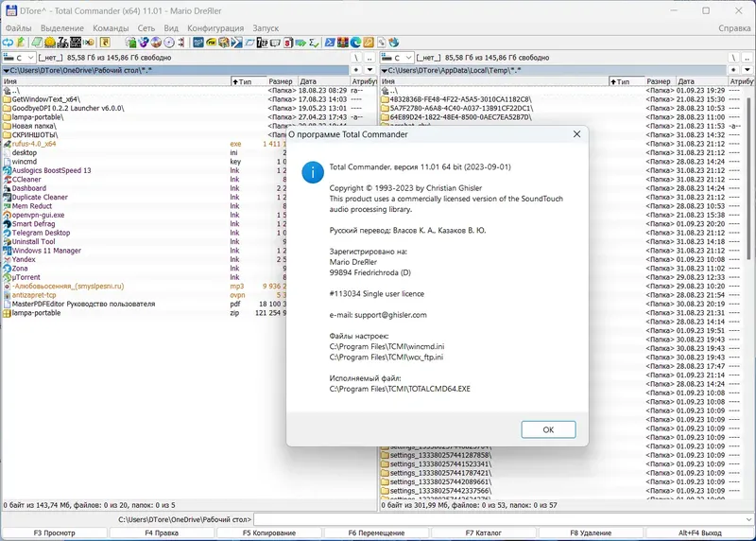
Task: Launch Microsoft Edge from the toolbar
Action: (x=356, y=43)
